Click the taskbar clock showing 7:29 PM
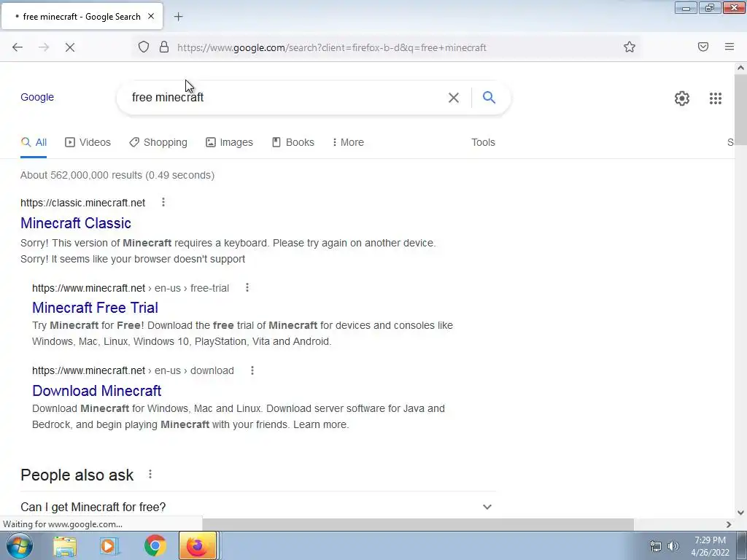This screenshot has width=747, height=560. pyautogui.click(x=710, y=540)
